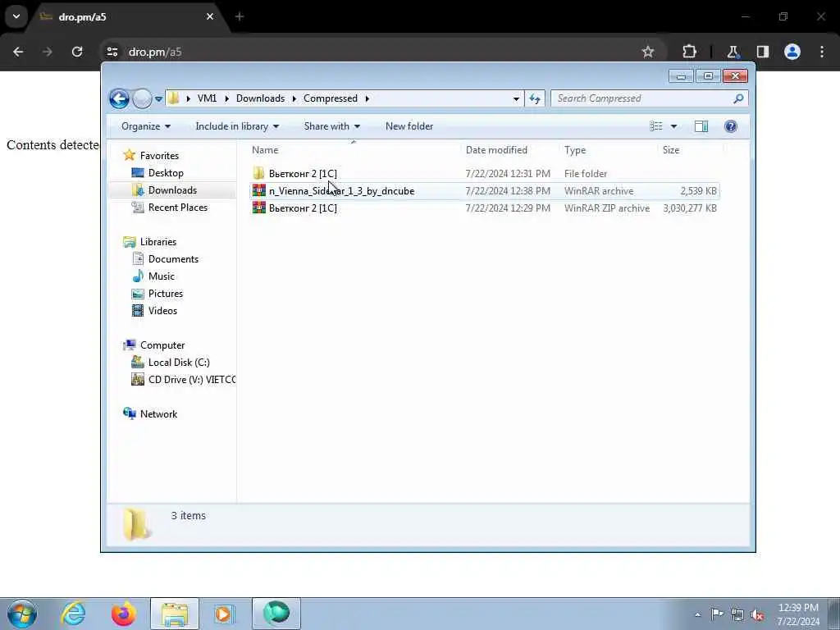The width and height of the screenshot is (840, 630).
Task: Open the Chrome three-dot menu
Action: click(x=822, y=52)
